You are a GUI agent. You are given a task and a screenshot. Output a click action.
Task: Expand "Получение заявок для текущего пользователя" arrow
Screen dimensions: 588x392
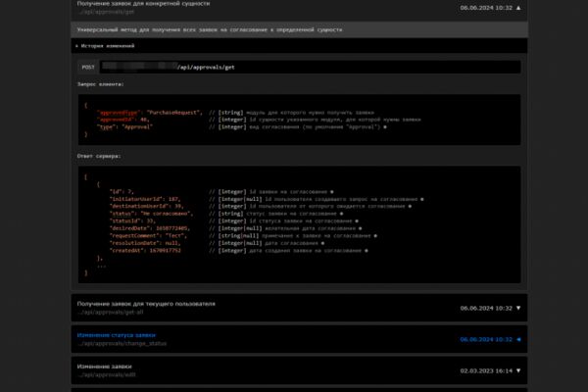click(x=518, y=308)
